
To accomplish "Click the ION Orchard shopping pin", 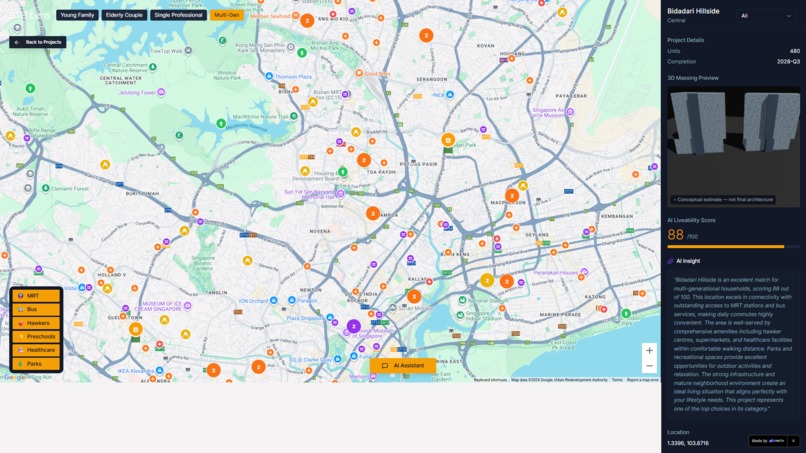I will (x=273, y=300).
